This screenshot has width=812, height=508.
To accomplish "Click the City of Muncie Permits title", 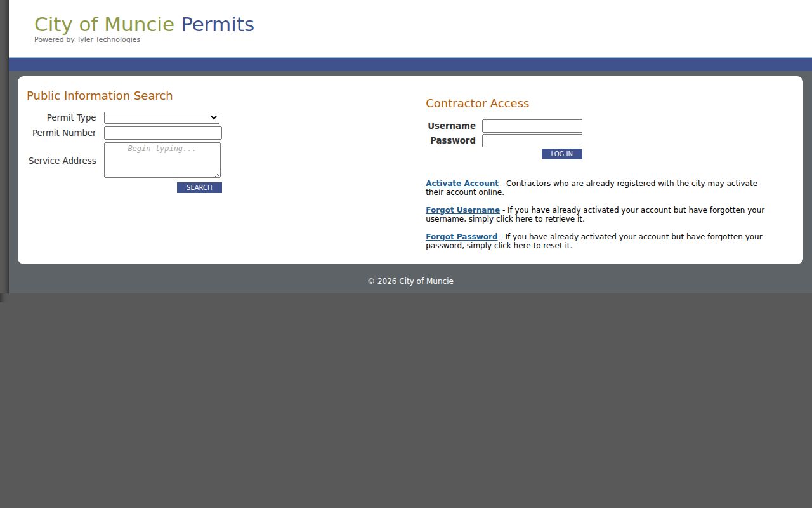I will pos(144,24).
